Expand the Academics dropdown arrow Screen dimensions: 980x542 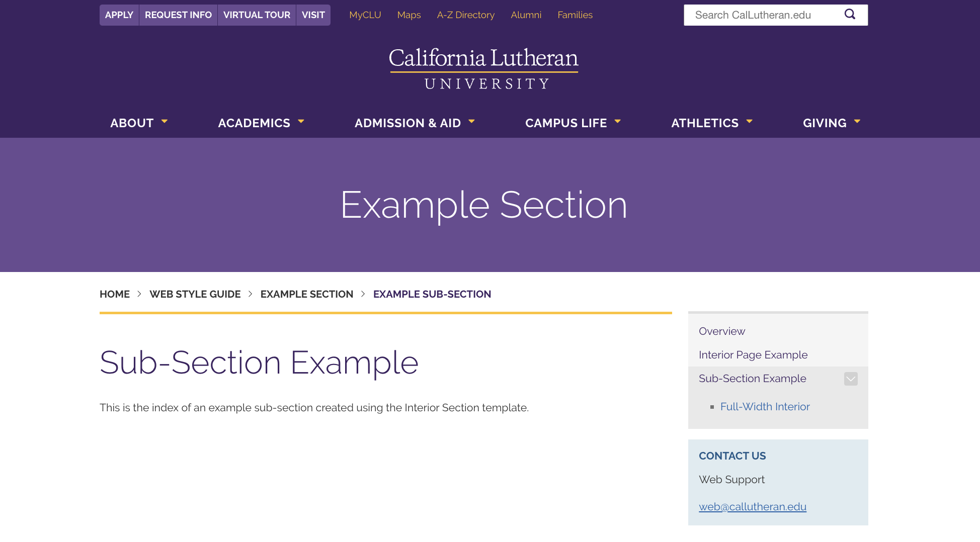click(301, 122)
